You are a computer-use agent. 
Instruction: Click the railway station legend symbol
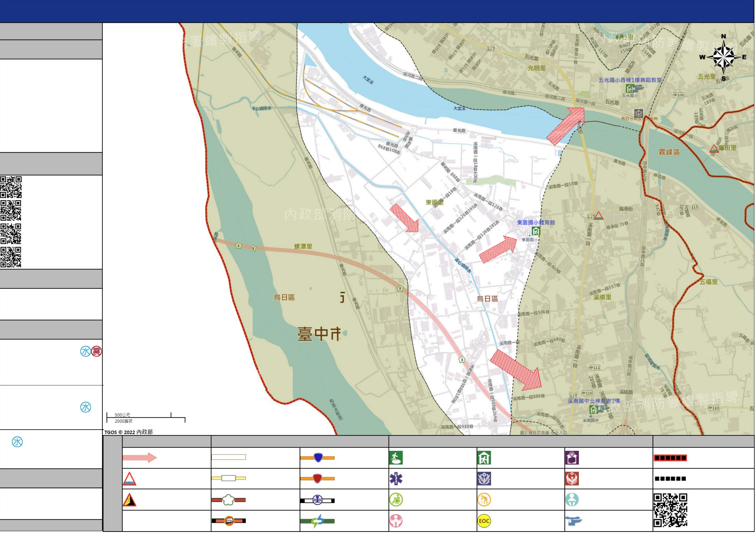point(317,501)
